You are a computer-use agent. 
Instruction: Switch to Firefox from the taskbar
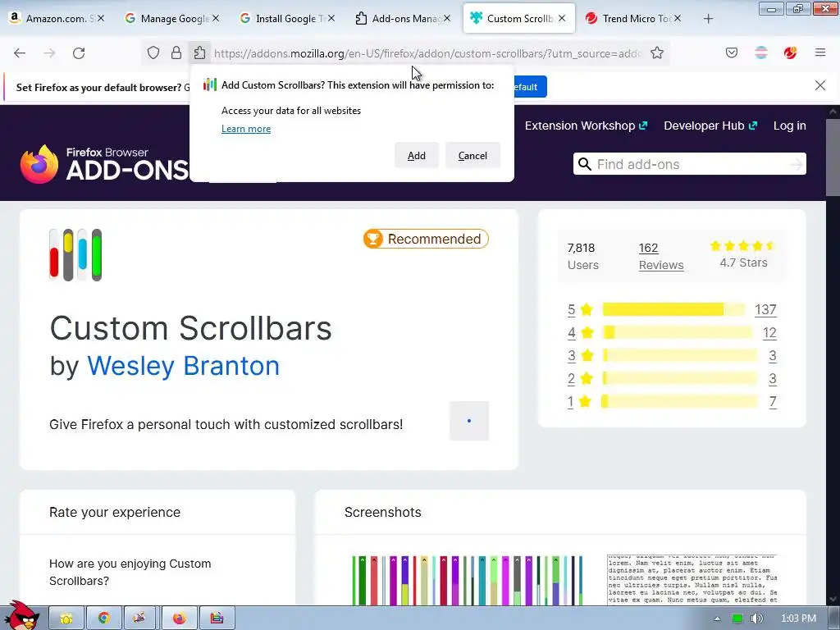[x=179, y=619]
